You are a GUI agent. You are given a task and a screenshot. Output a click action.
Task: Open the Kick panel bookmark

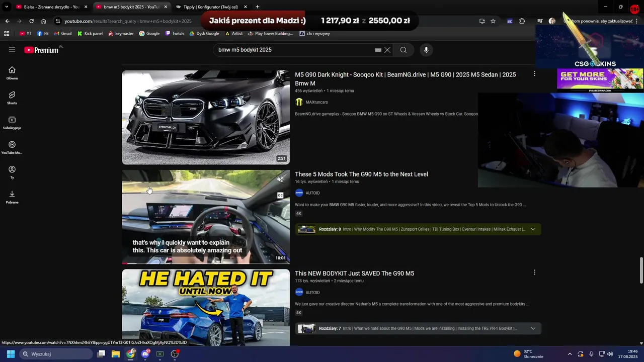[x=90, y=34]
